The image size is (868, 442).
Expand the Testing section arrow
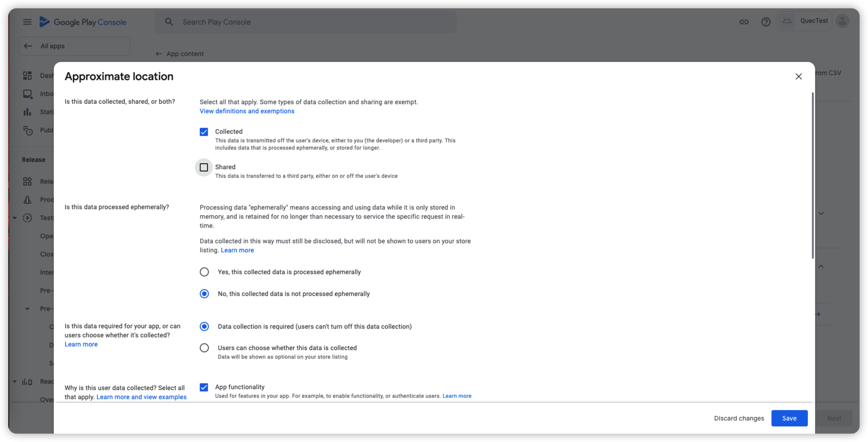click(x=15, y=218)
